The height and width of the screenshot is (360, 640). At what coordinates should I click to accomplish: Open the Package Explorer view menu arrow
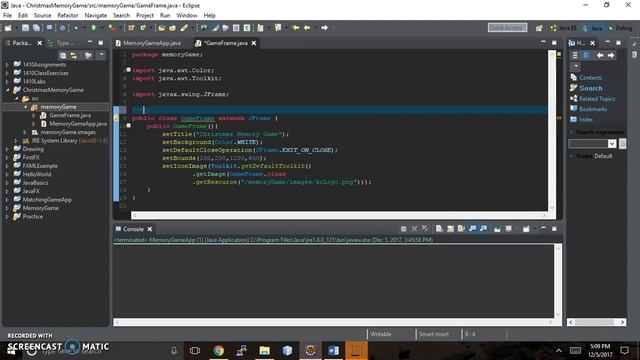tap(102, 55)
